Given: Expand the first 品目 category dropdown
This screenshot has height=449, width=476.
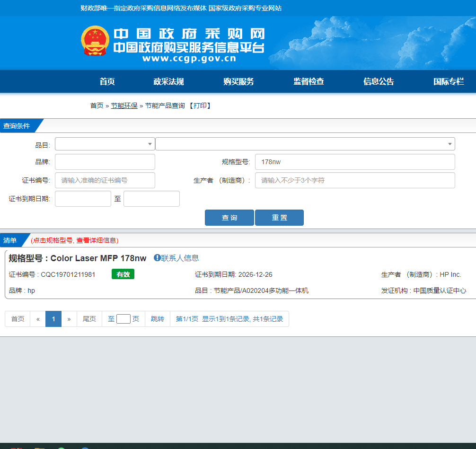Looking at the screenshot, I should 105,144.
